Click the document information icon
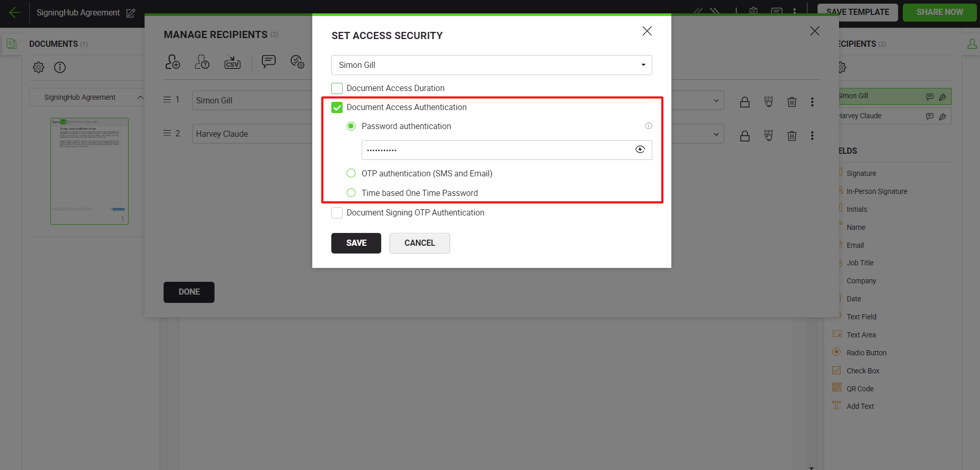This screenshot has height=470, width=980. click(60, 67)
